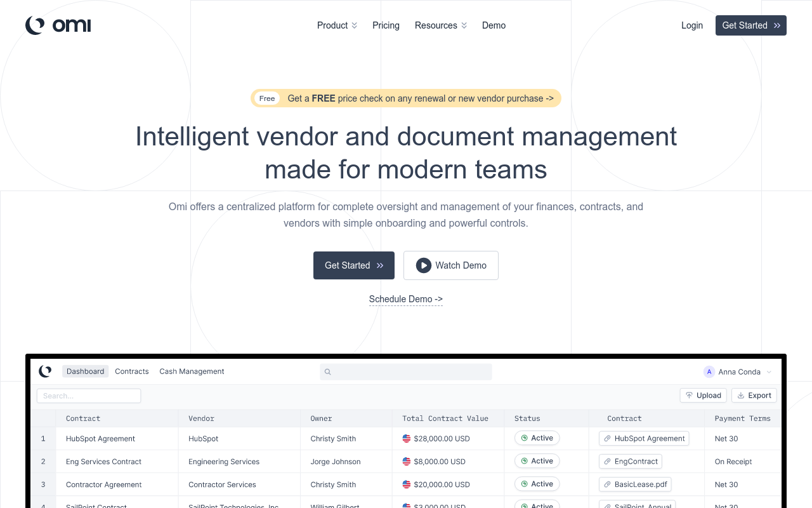Click row number 3 in the table
The width and height of the screenshot is (812, 508).
43,485
